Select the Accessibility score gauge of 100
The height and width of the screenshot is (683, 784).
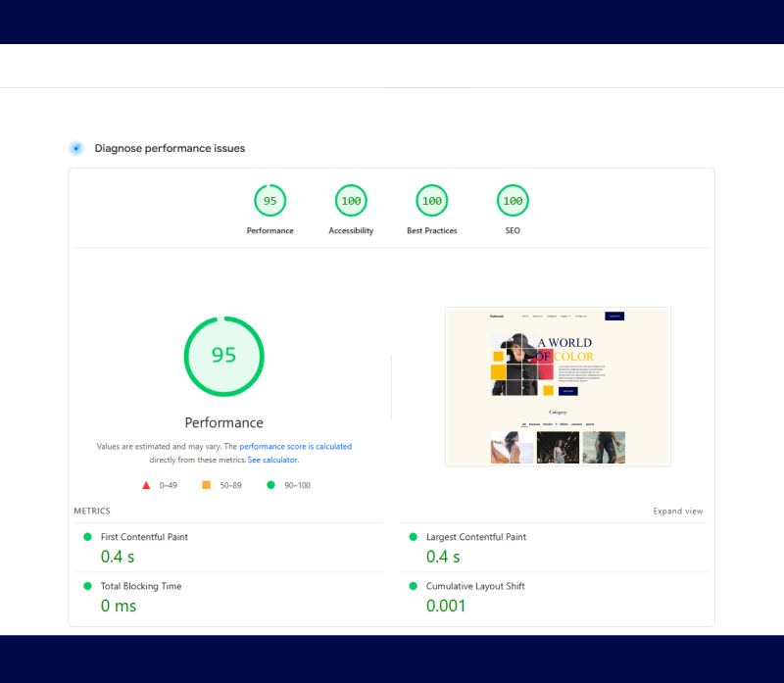point(350,201)
